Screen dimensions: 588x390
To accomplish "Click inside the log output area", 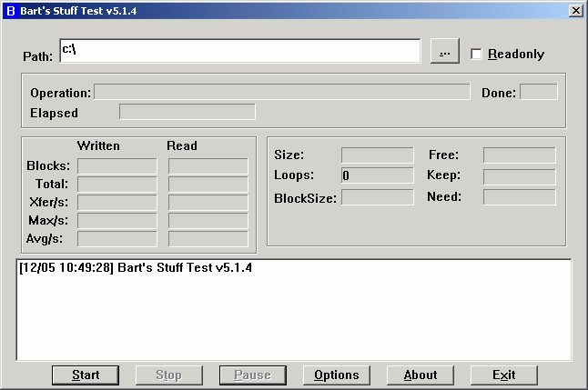I will (x=294, y=309).
